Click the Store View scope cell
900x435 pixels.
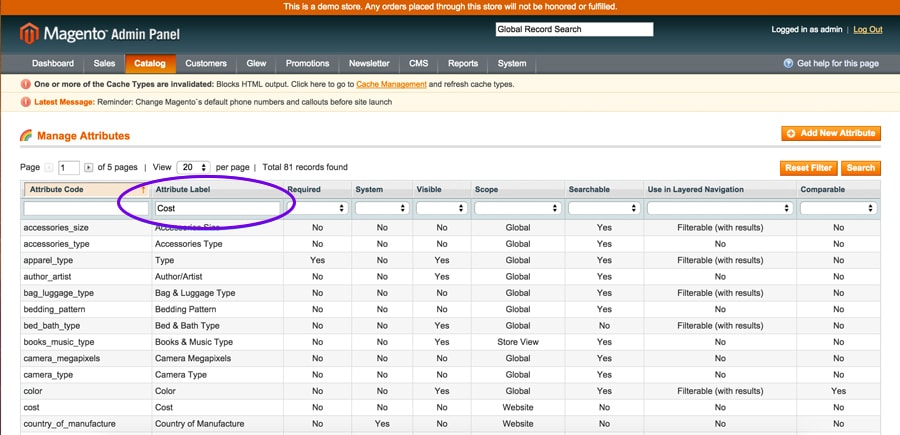click(518, 342)
